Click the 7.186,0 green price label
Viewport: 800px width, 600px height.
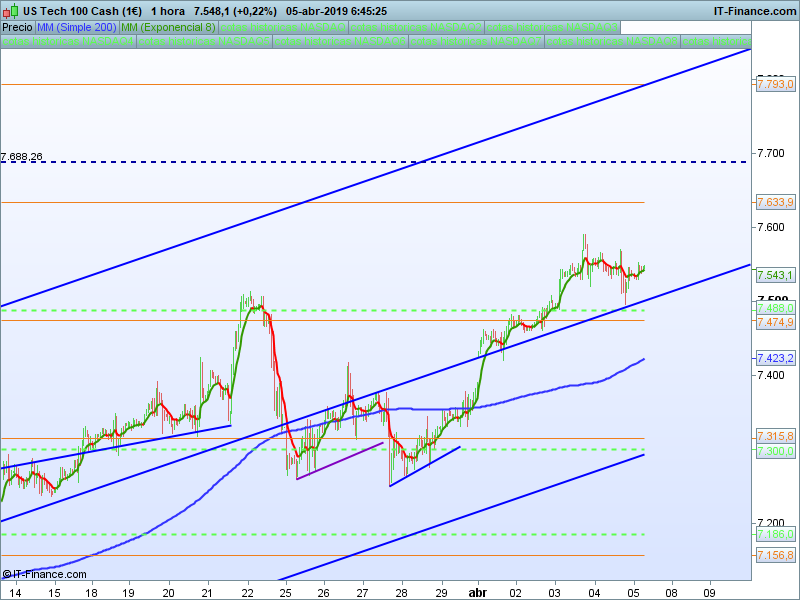point(775,534)
